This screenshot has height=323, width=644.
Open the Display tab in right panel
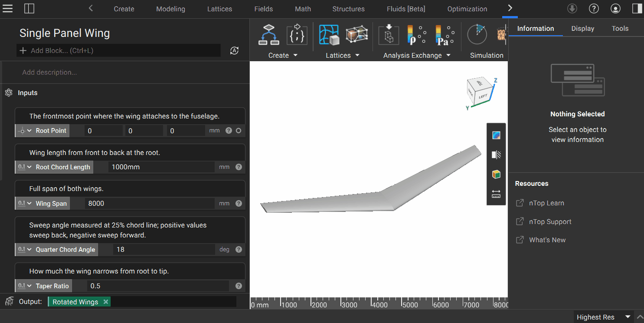click(x=582, y=29)
